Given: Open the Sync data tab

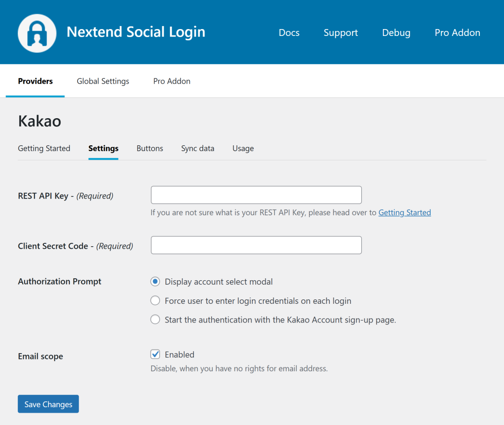Looking at the screenshot, I should 197,148.
